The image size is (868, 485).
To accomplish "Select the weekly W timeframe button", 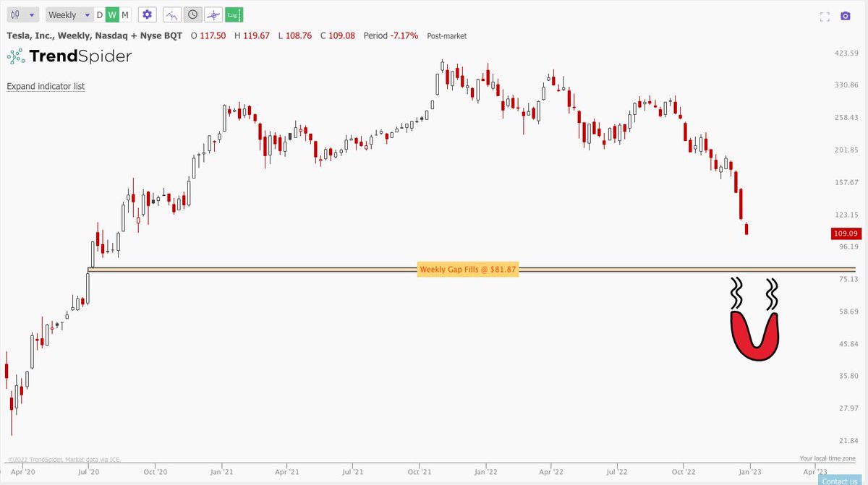I will point(112,14).
